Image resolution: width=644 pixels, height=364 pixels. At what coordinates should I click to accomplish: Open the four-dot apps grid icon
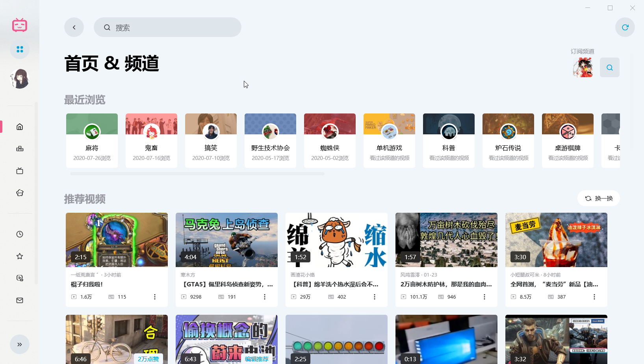tap(20, 49)
